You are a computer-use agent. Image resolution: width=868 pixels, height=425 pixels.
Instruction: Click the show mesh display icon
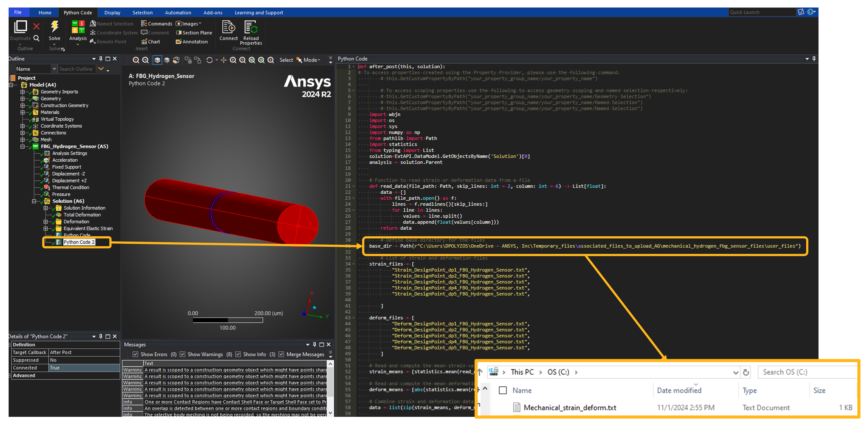tap(176, 60)
